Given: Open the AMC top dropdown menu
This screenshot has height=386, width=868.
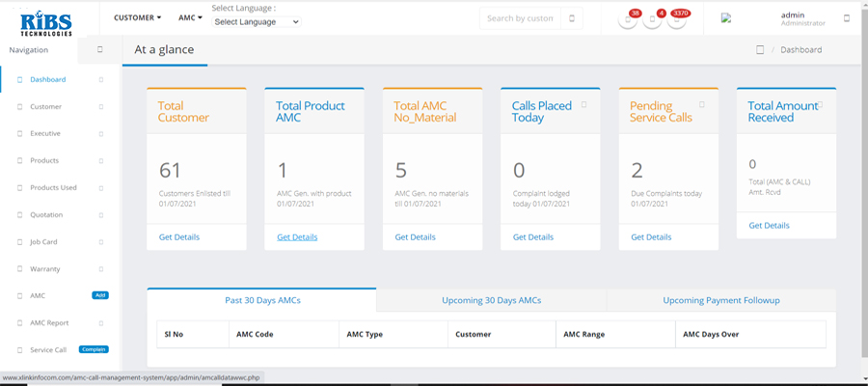Looking at the screenshot, I should (x=190, y=17).
